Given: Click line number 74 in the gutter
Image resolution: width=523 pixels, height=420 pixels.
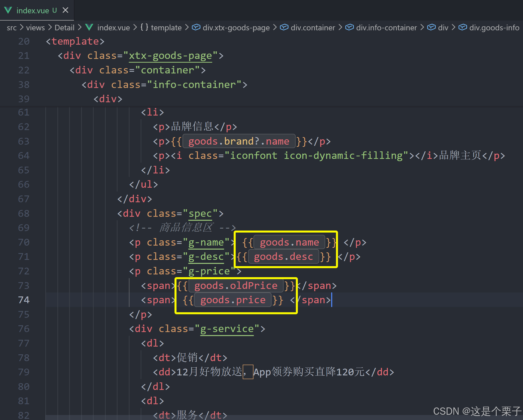Looking at the screenshot, I should 24,300.
